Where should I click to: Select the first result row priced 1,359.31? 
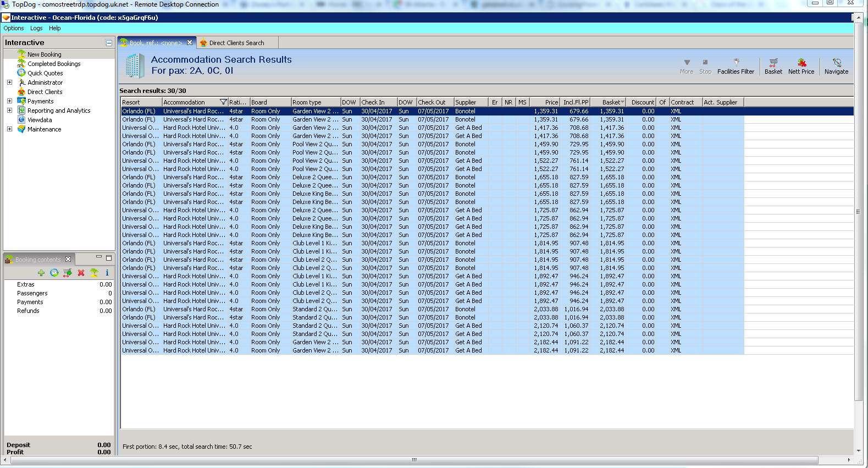click(487, 111)
